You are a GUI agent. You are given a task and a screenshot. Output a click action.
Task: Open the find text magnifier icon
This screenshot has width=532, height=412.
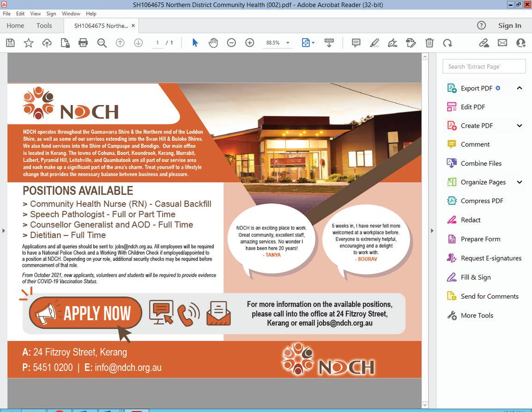click(102, 43)
